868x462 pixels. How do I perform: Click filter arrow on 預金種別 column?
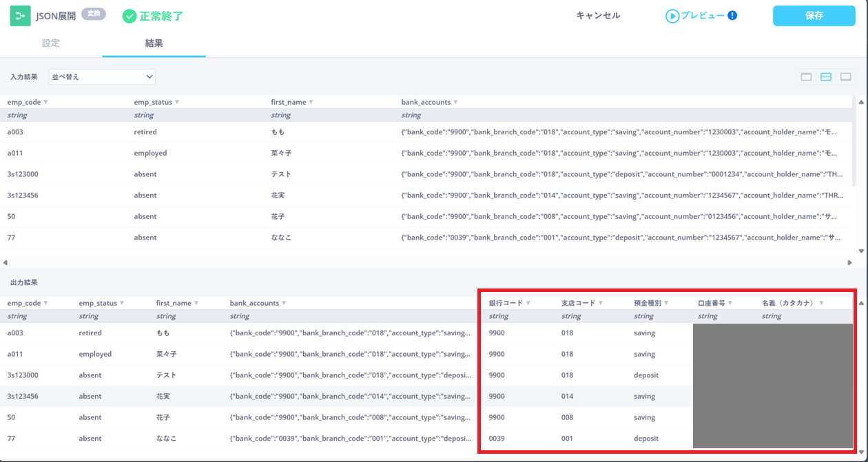tap(667, 303)
